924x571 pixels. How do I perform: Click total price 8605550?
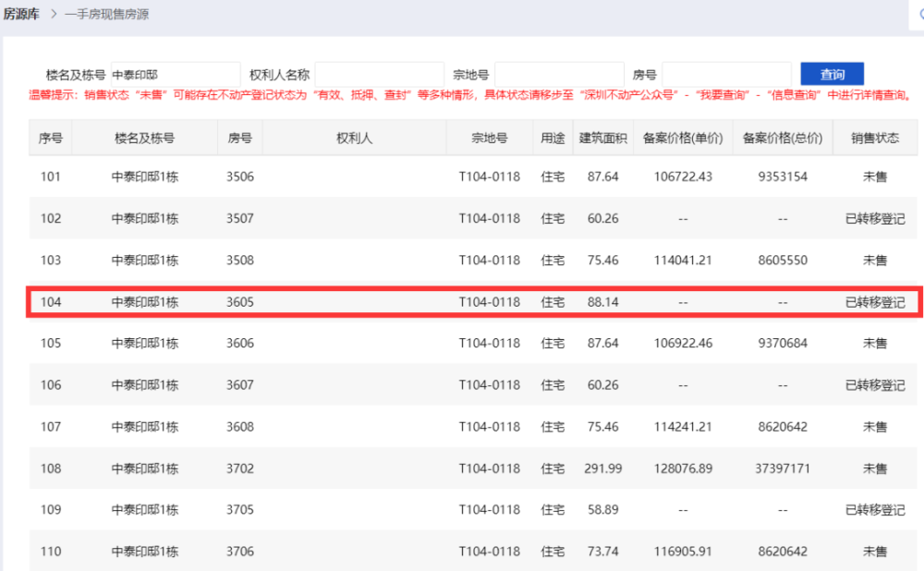click(783, 261)
